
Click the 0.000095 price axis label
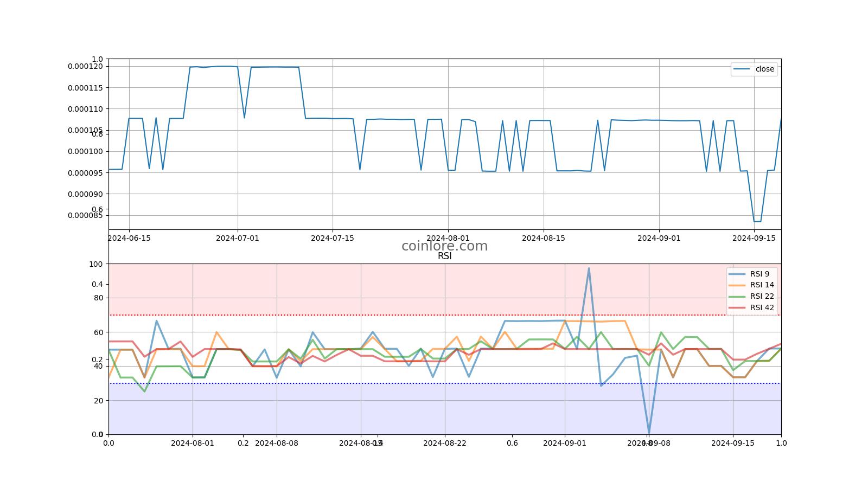(x=85, y=173)
